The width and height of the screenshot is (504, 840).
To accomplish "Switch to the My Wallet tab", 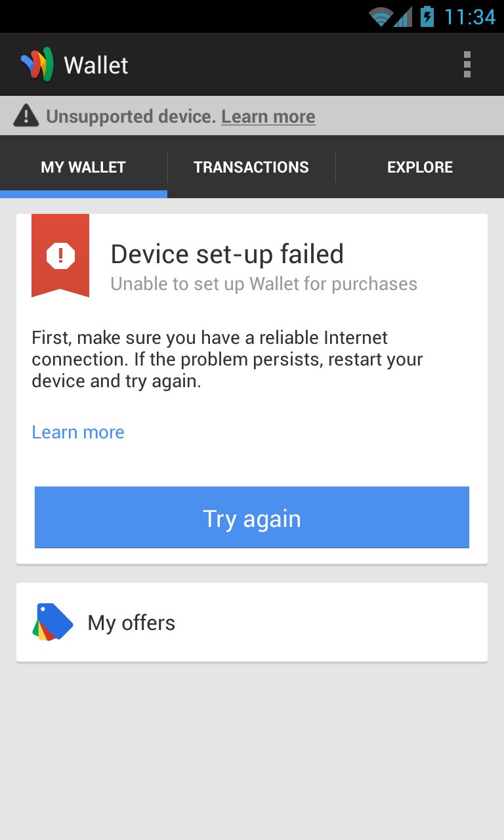I will (83, 167).
